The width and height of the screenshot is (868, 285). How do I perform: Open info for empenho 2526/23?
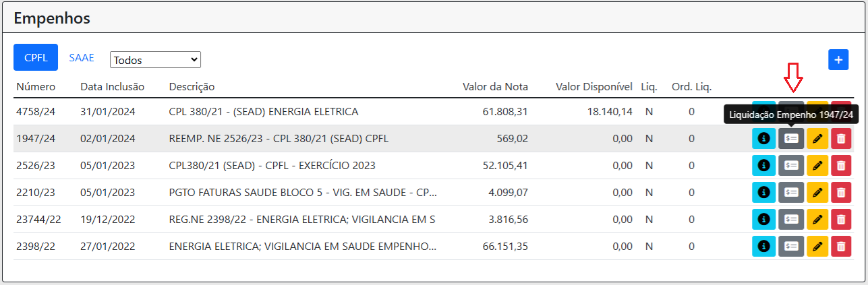(763, 166)
